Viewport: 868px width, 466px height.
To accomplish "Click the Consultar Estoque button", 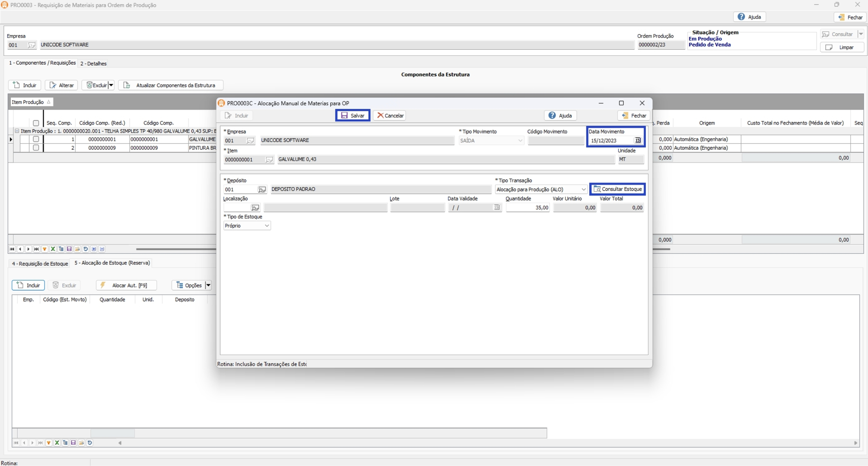I will (x=618, y=189).
